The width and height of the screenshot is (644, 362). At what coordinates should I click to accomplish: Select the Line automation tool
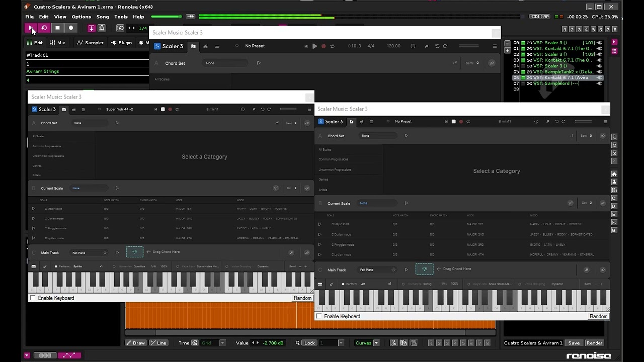click(158, 343)
